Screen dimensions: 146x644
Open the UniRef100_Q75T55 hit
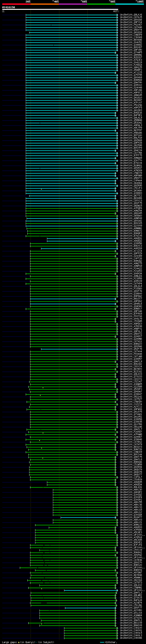coord(131,75)
